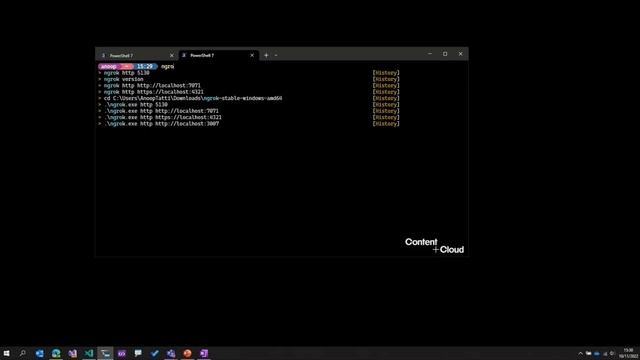The height and width of the screenshot is (360, 640).
Task: Pick the 'cd C:\Users\...ngrok-stable-windows-amd64' suggestion
Action: pyautogui.click(x=193, y=98)
